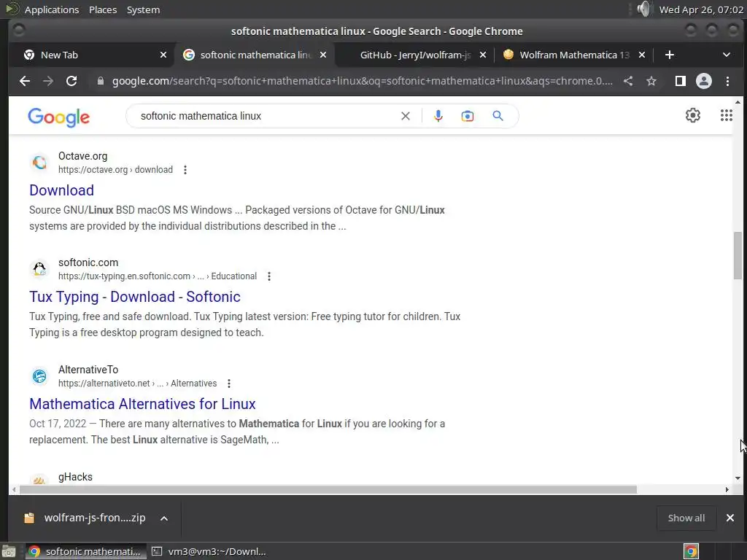Open Google quick settings gear
This screenshot has height=560, width=747.
pos(693,115)
